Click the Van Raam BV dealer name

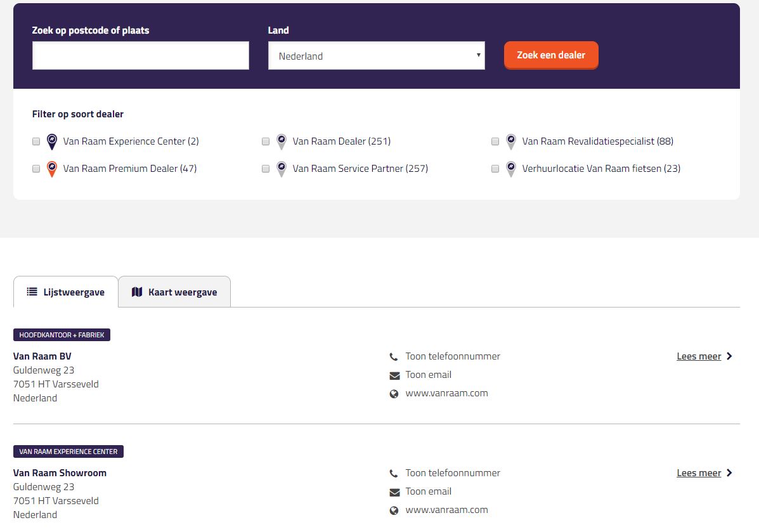[x=42, y=356]
